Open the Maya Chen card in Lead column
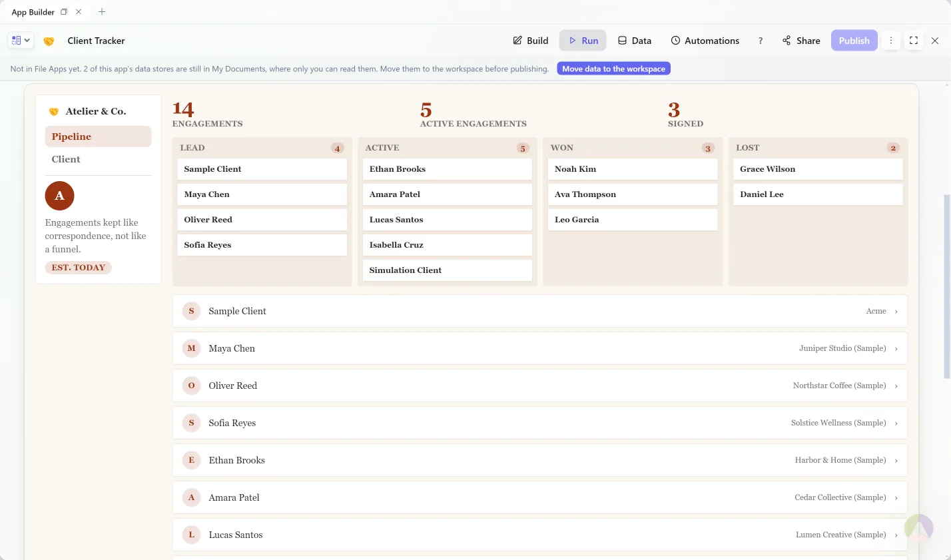 pos(262,194)
